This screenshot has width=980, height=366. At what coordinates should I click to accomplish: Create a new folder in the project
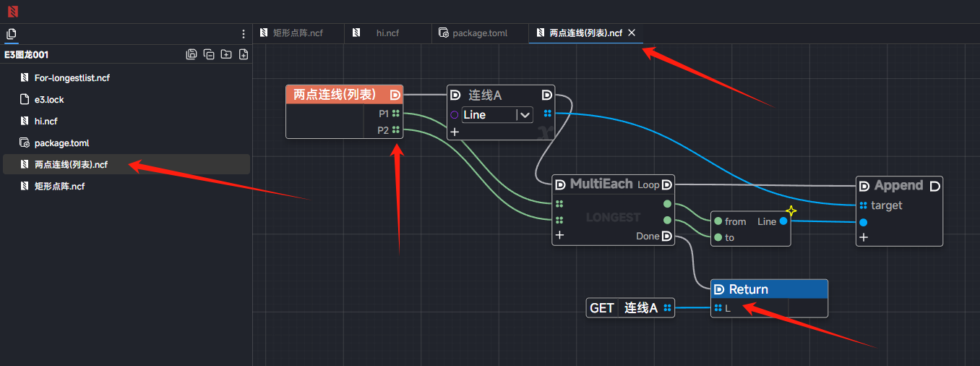click(x=226, y=54)
